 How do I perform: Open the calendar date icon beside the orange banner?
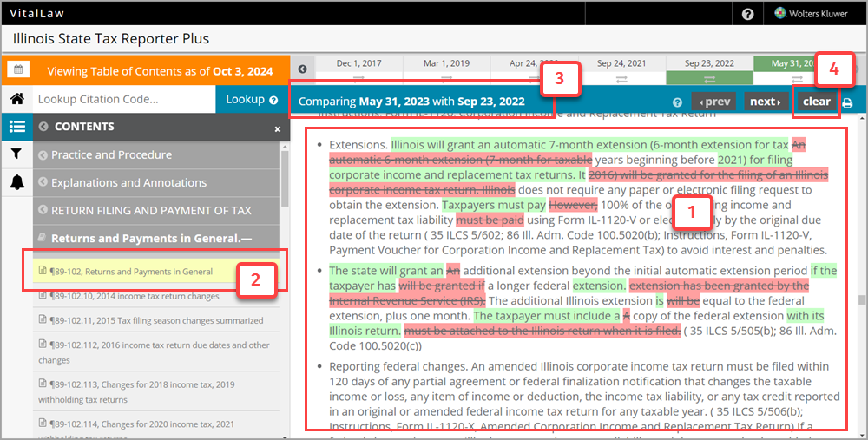click(x=17, y=69)
